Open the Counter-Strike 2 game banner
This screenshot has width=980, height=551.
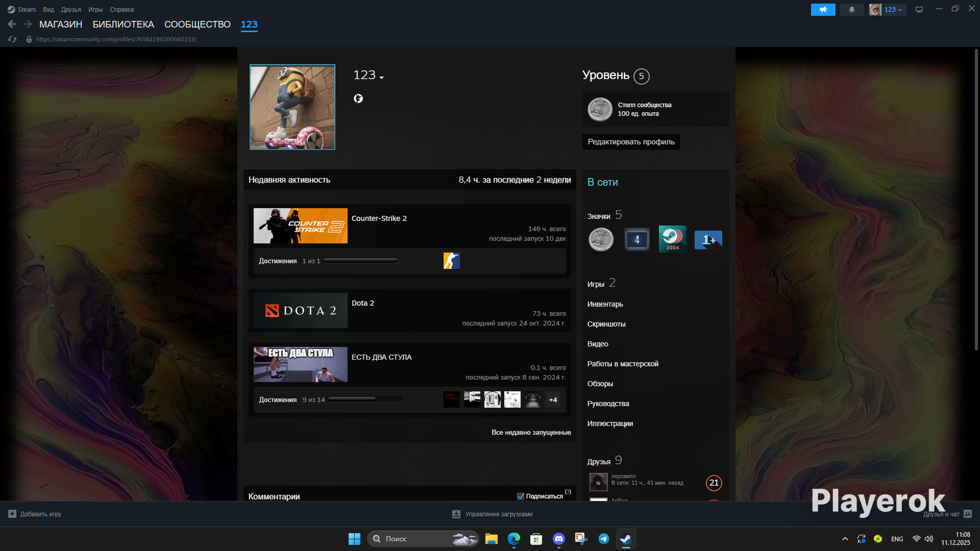pos(300,226)
